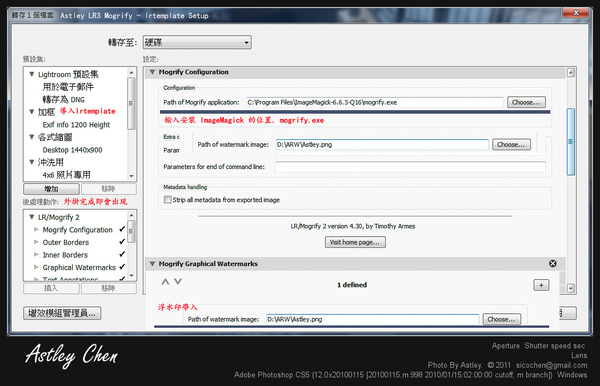The image size is (600, 386).
Task: Remove the Graphical Watermarks section with X icon
Action: pyautogui.click(x=553, y=264)
